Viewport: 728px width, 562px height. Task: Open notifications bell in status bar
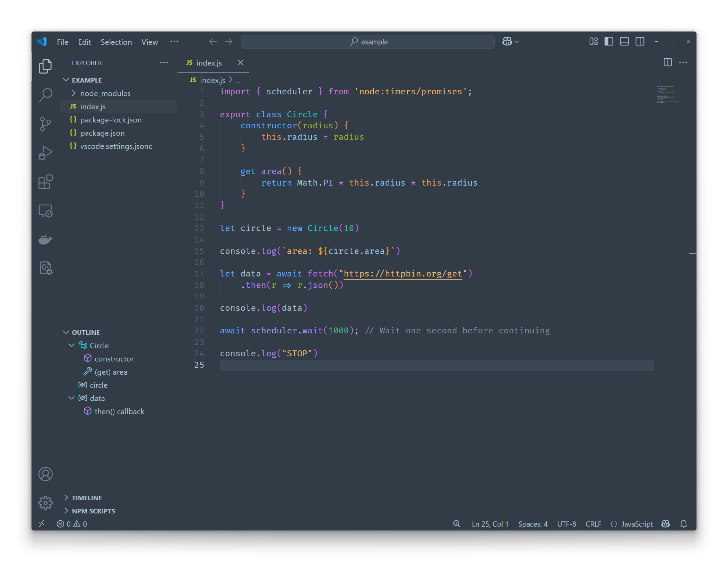pos(683,524)
